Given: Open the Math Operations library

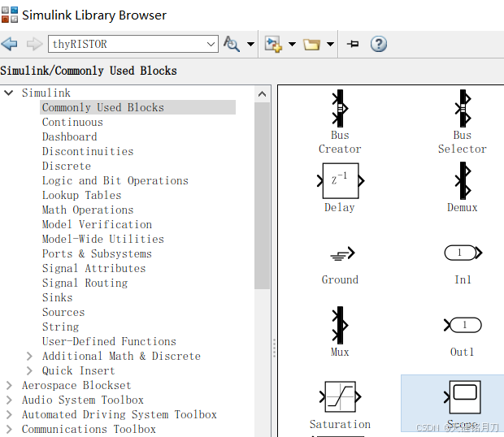Looking at the screenshot, I should [x=88, y=210].
